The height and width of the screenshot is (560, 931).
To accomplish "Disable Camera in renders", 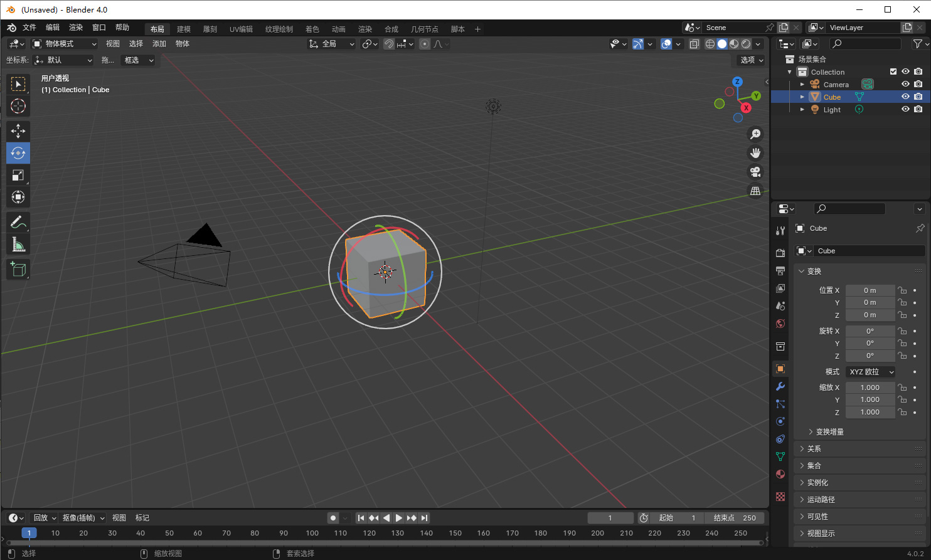I will pos(918,84).
